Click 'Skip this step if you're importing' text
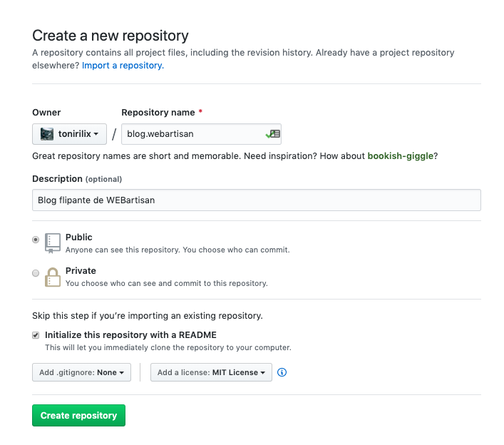This screenshot has width=504, height=445. pyautogui.click(x=148, y=316)
